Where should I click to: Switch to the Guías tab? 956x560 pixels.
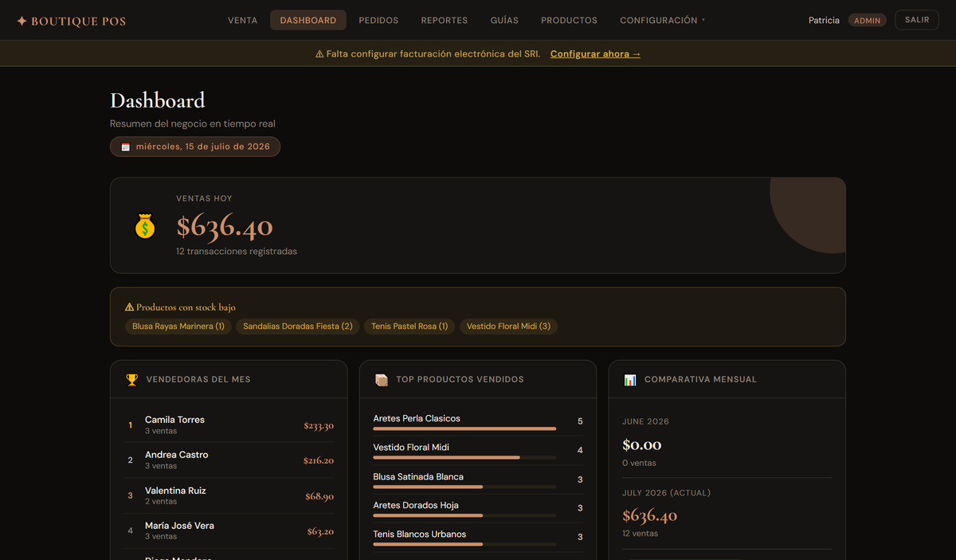click(x=504, y=21)
